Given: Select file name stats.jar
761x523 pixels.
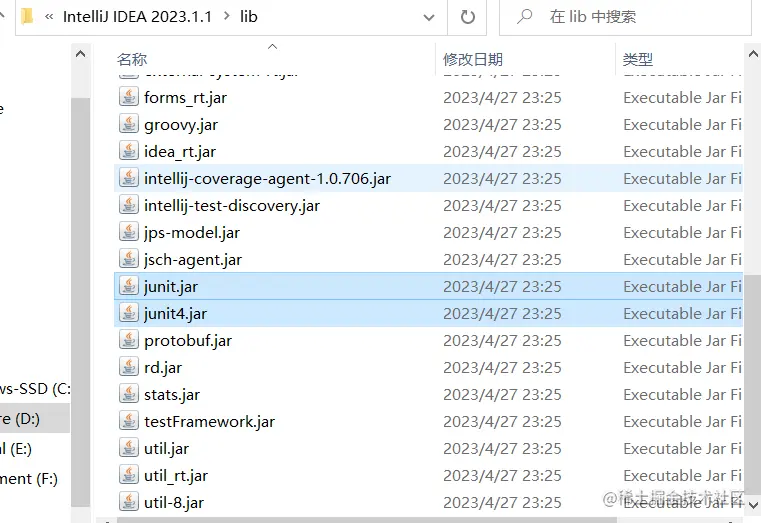Looking at the screenshot, I should (x=172, y=395).
